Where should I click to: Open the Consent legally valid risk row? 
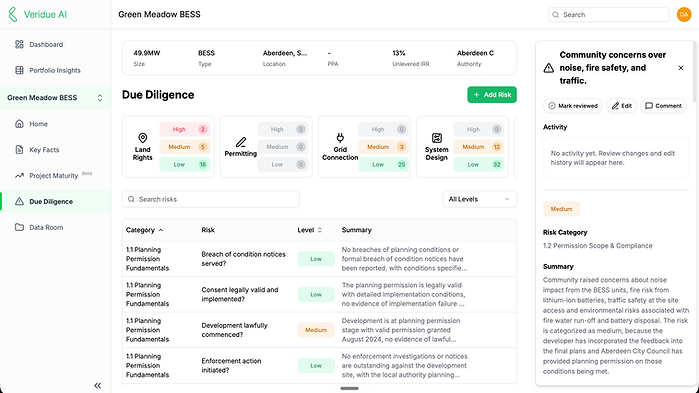coord(319,295)
